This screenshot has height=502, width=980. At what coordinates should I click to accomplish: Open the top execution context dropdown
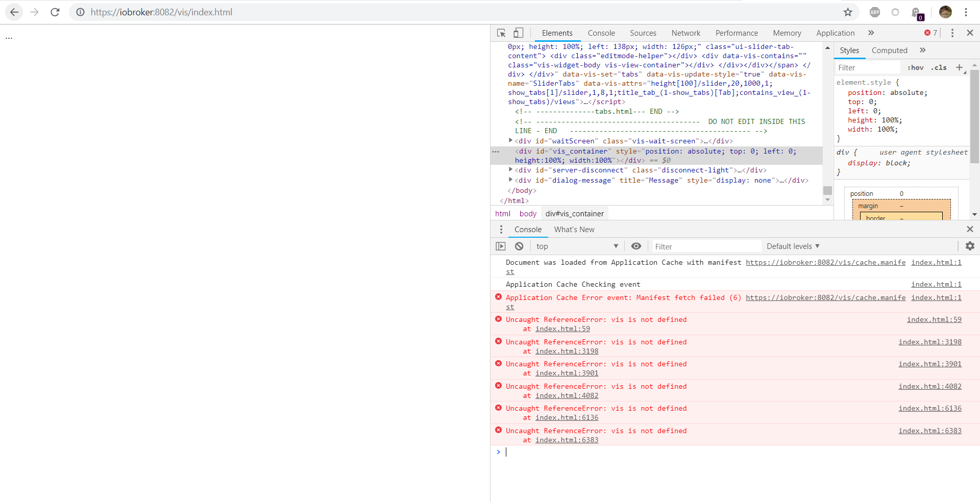[577, 246]
